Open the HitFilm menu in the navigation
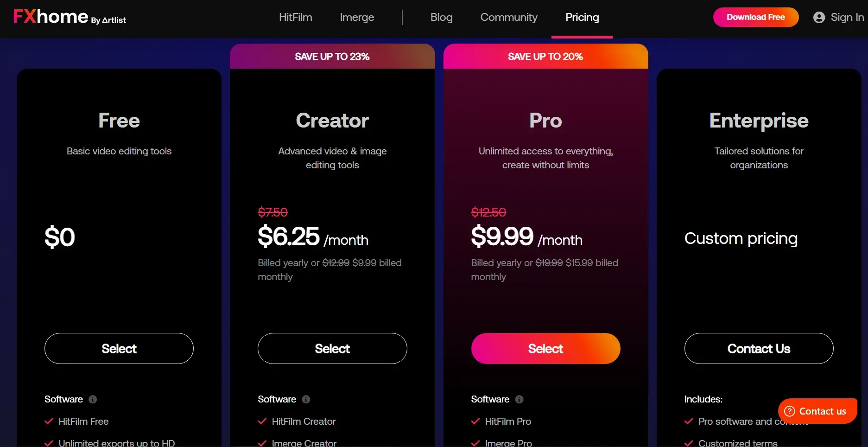Image resolution: width=868 pixels, height=447 pixels. pos(296,17)
